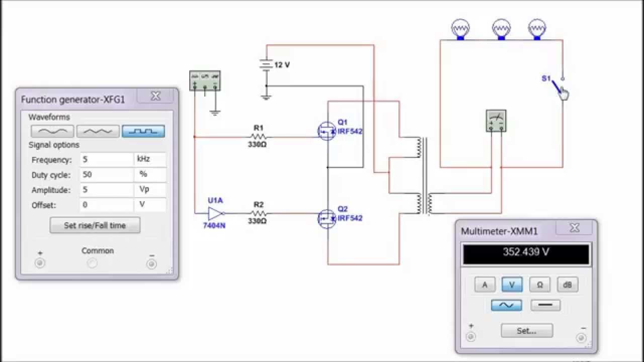Select dB mode on multimeter

(568, 285)
